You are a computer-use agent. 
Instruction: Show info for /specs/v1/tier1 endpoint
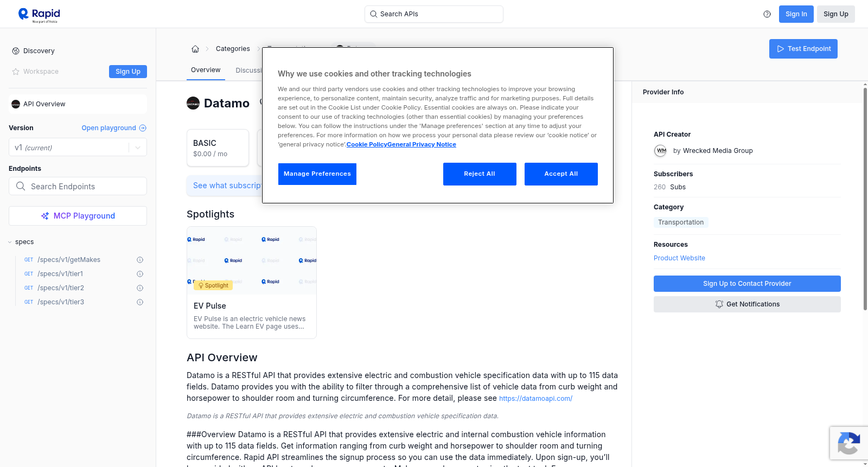click(x=140, y=274)
